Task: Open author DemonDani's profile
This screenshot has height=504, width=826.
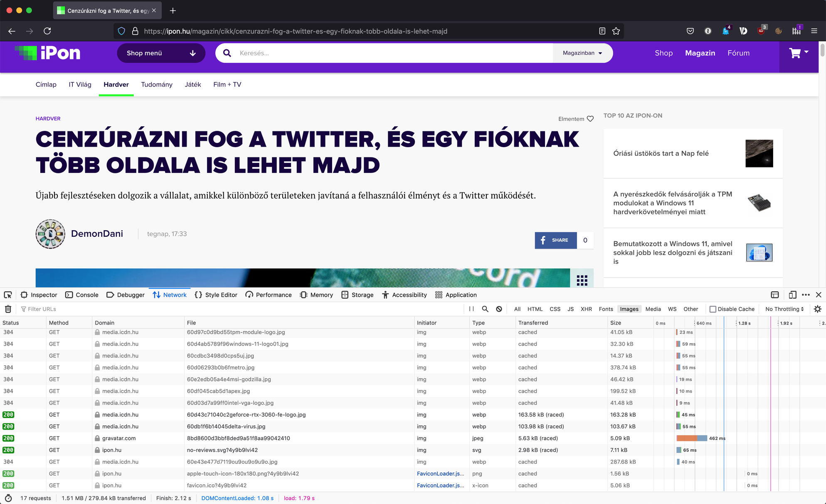Action: tap(97, 234)
